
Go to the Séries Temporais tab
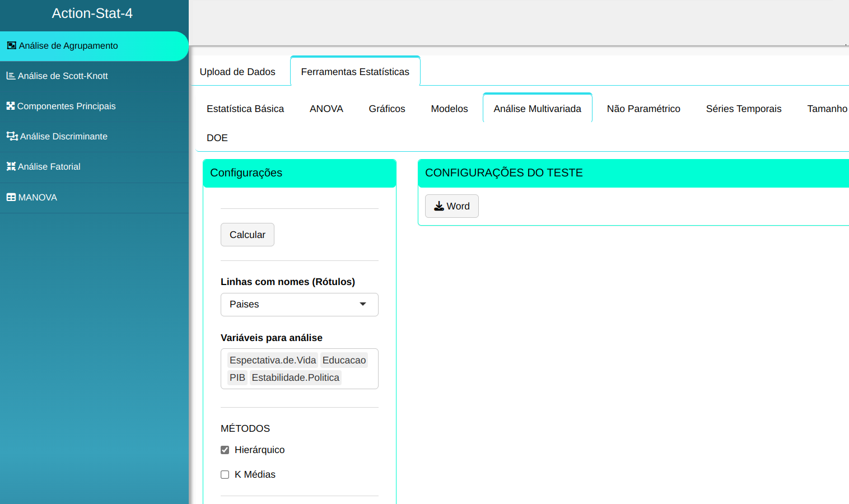[x=743, y=109]
